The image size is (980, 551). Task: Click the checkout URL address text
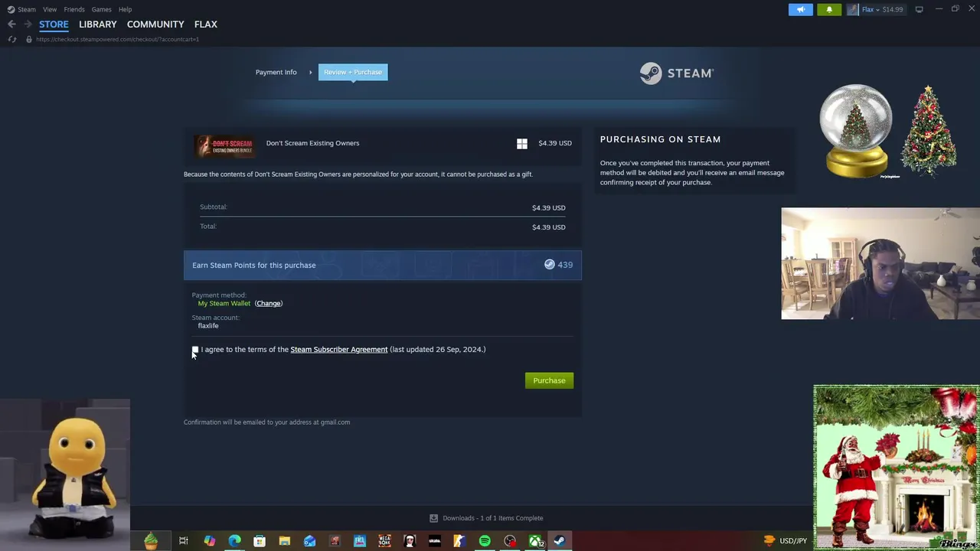[x=117, y=39]
